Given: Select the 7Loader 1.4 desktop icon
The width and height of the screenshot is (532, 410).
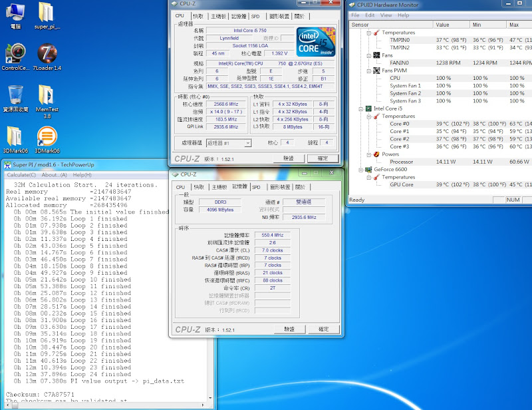Looking at the screenshot, I should point(47,57).
